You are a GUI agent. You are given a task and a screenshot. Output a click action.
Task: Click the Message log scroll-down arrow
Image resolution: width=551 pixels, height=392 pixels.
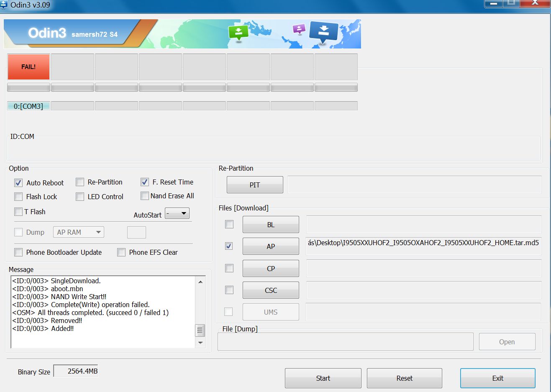tap(200, 343)
